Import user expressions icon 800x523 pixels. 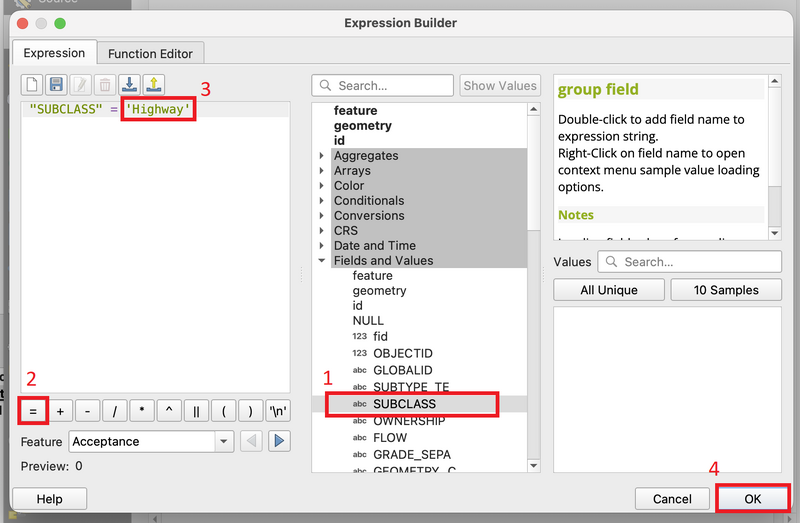pos(130,85)
